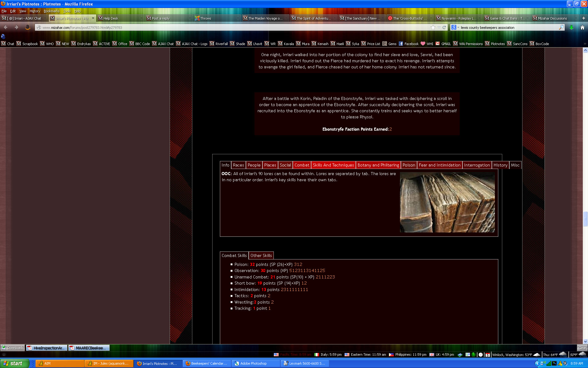This screenshot has width=588, height=368.
Task: Switch to the Other Skills tab
Action: click(x=261, y=255)
